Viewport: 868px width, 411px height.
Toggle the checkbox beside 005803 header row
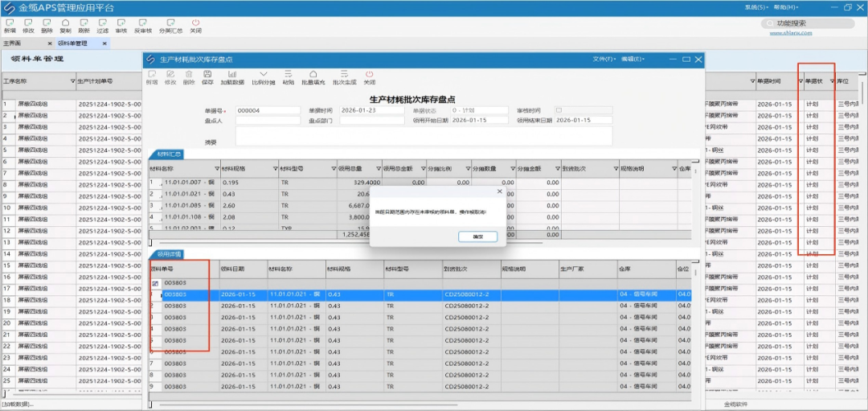pyautogui.click(x=155, y=284)
